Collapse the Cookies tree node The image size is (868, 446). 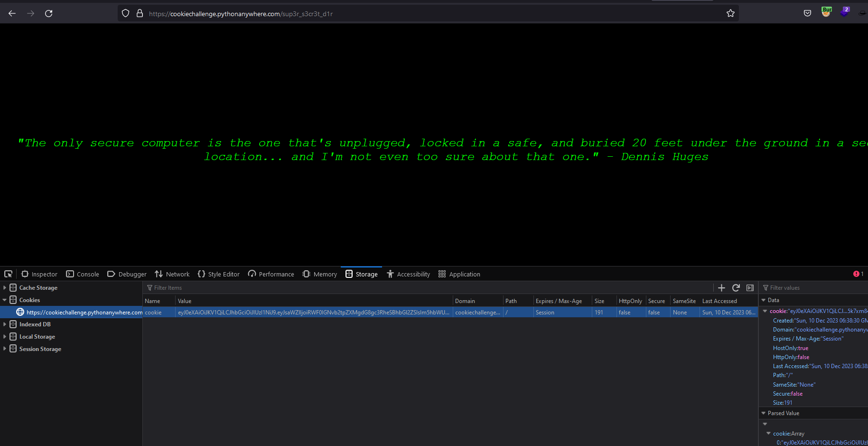[x=5, y=300]
